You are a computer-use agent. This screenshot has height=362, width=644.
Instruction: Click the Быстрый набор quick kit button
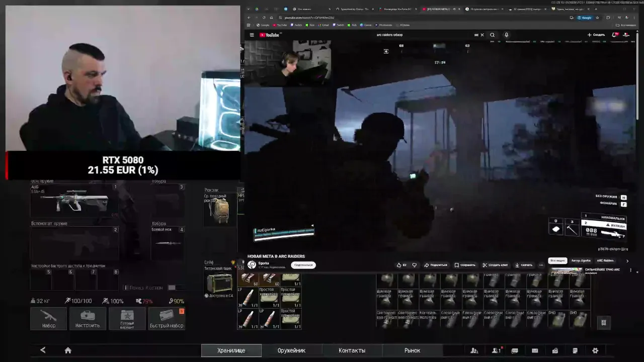tap(167, 319)
